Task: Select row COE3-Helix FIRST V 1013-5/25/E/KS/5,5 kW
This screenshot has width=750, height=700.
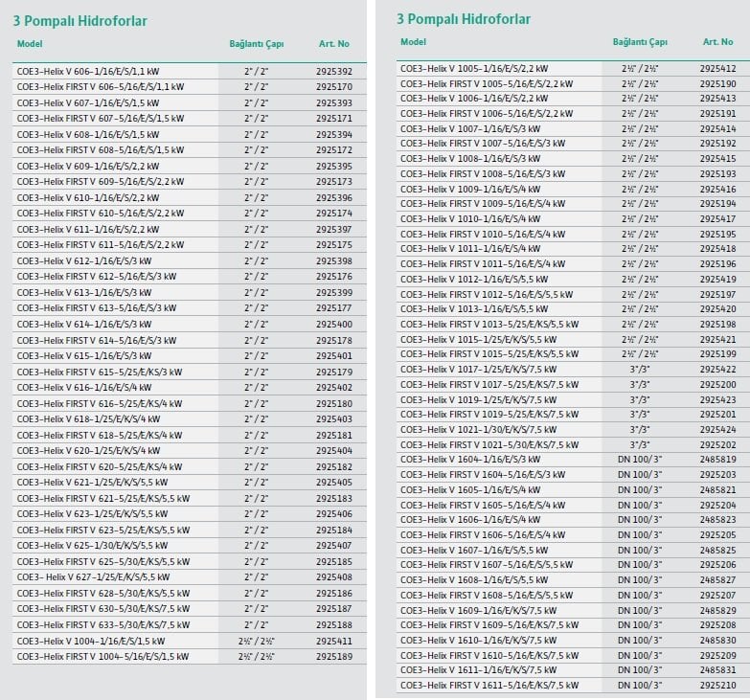Action: pyautogui.click(x=573, y=325)
